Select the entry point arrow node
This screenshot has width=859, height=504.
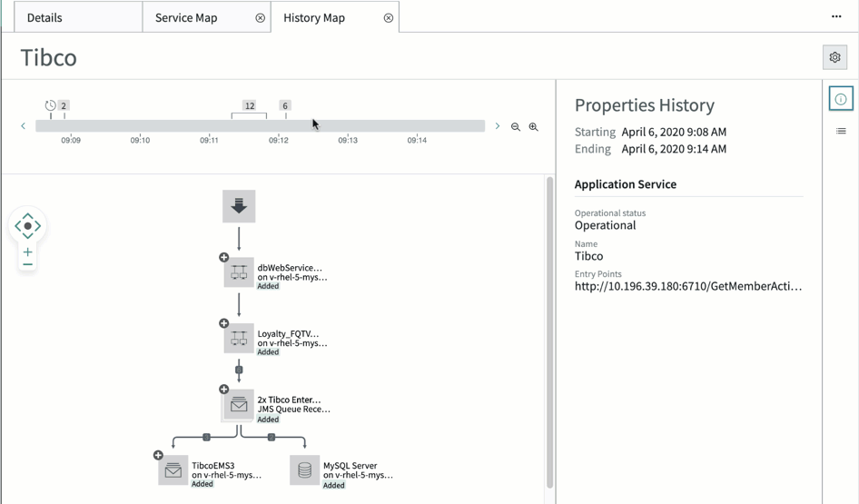239,206
